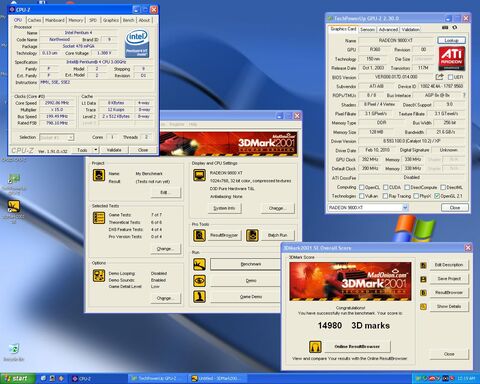The image size is (480, 384).
Task: Click the Save Project button
Action: tap(449, 279)
